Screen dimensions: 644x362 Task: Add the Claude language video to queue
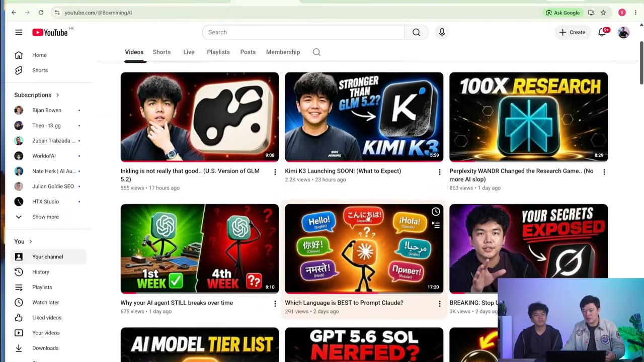[436, 225]
